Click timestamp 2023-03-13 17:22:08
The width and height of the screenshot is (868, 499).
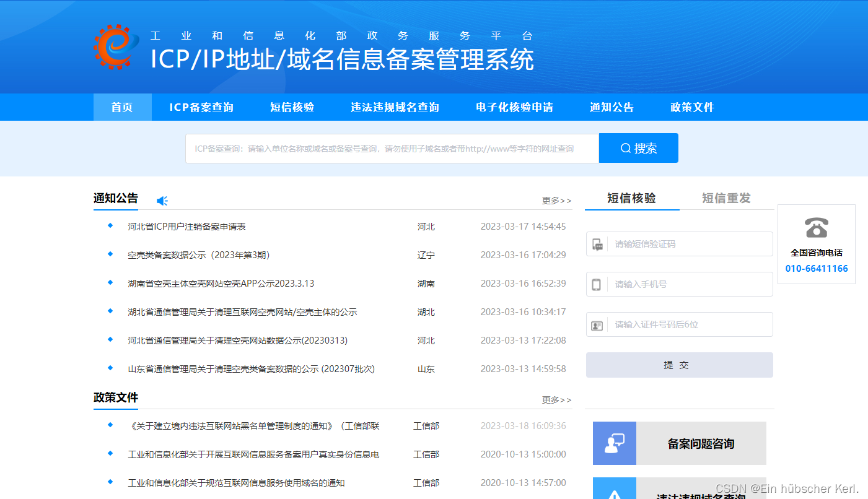[x=524, y=341]
